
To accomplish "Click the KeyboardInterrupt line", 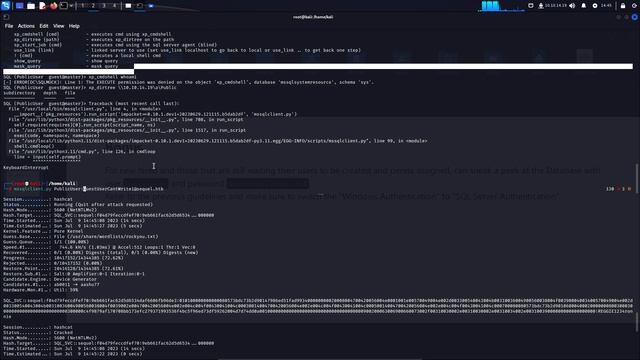I will click(x=26, y=167).
